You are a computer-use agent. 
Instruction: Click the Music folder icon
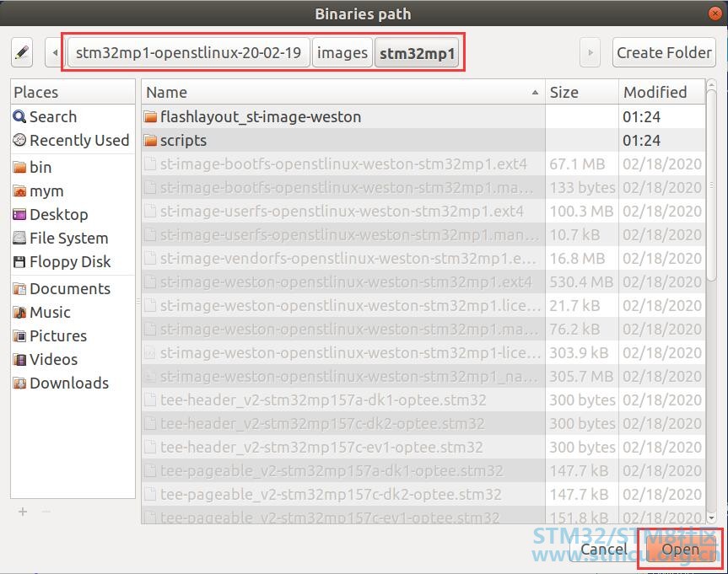pyautogui.click(x=19, y=313)
